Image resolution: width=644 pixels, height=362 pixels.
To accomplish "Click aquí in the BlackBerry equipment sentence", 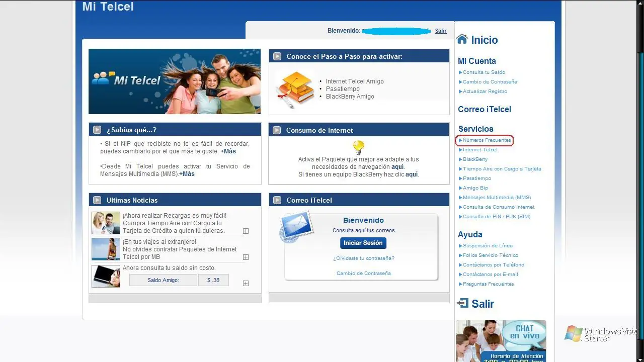I will pos(412,174).
